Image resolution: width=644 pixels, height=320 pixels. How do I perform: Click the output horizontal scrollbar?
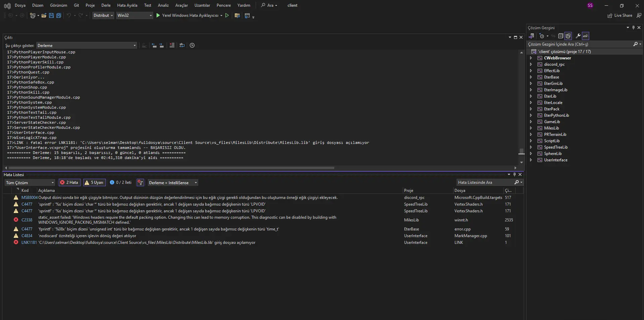[x=171, y=168]
